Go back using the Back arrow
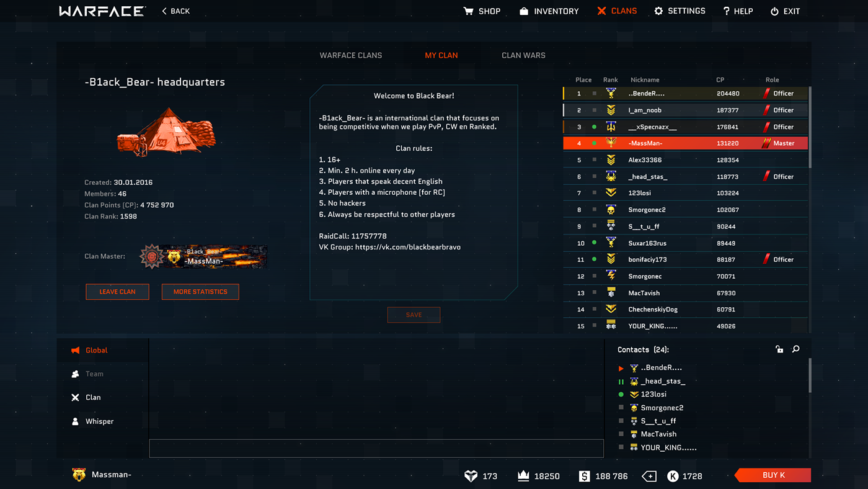868x489 pixels. pyautogui.click(x=164, y=11)
